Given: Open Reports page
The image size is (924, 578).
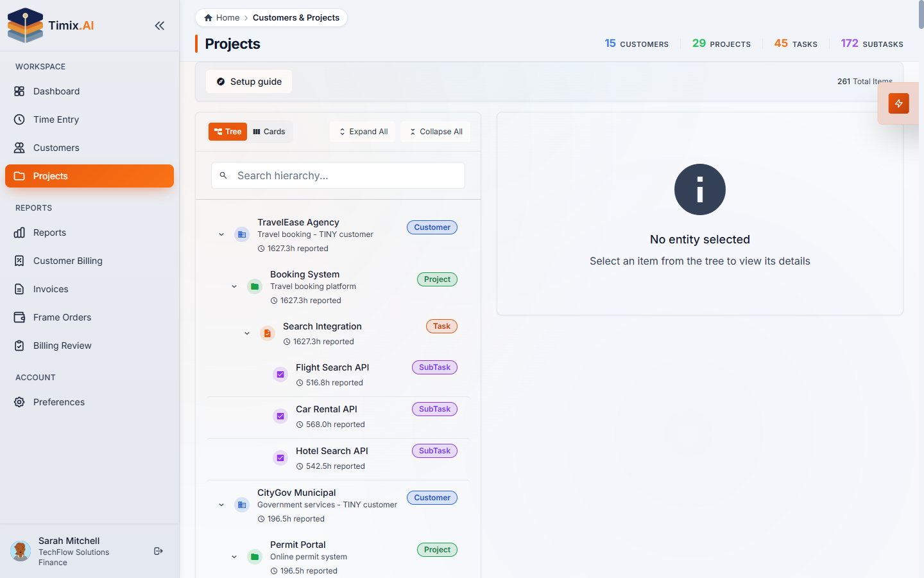Looking at the screenshot, I should 89,232.
